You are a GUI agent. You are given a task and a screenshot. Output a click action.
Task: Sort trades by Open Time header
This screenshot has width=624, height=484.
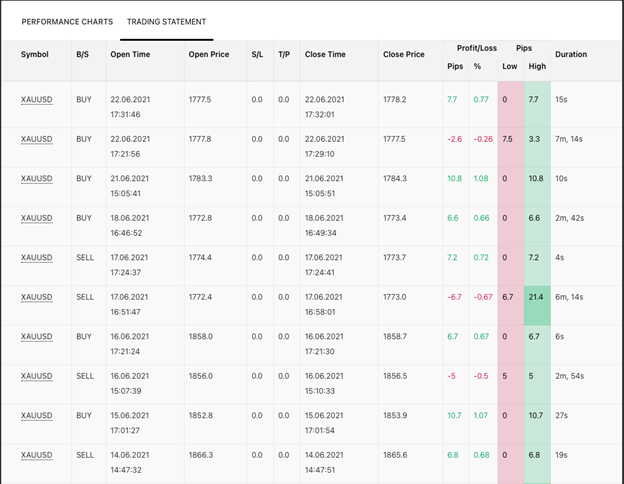(x=130, y=54)
